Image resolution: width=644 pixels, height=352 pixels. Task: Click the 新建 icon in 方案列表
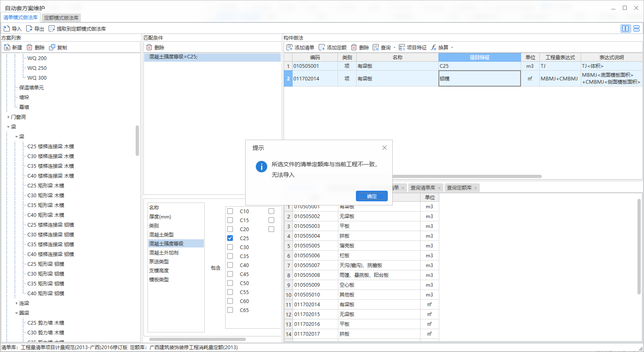[7, 47]
